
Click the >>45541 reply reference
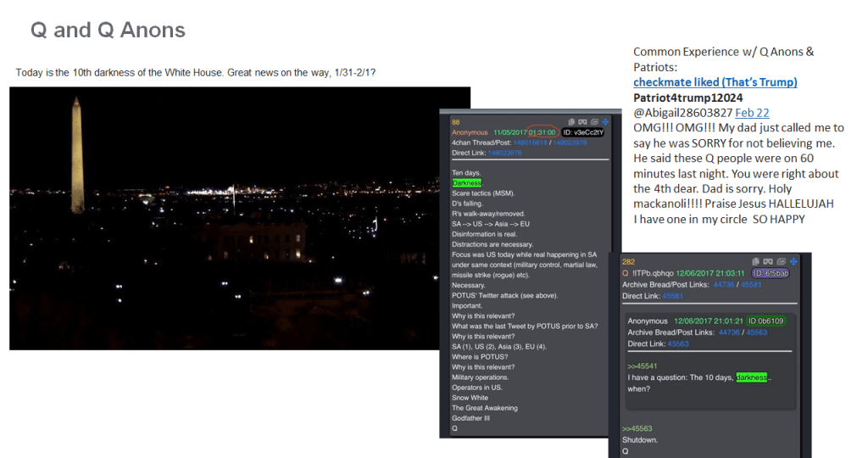641,366
